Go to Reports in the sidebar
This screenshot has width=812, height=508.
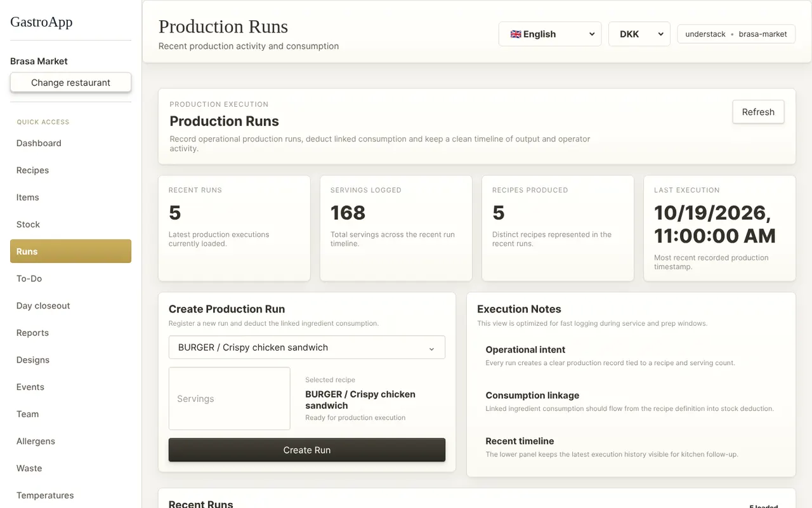70,333
